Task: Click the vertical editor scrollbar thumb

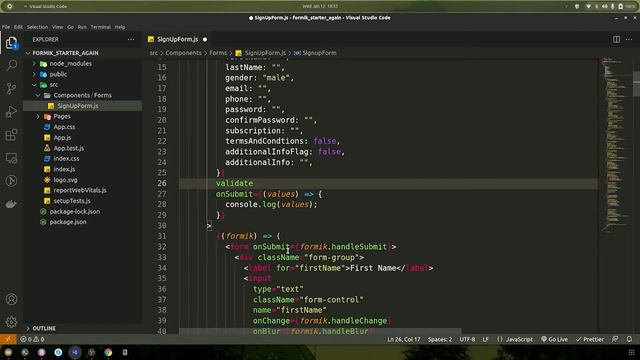Action: pyautogui.click(x=636, y=84)
